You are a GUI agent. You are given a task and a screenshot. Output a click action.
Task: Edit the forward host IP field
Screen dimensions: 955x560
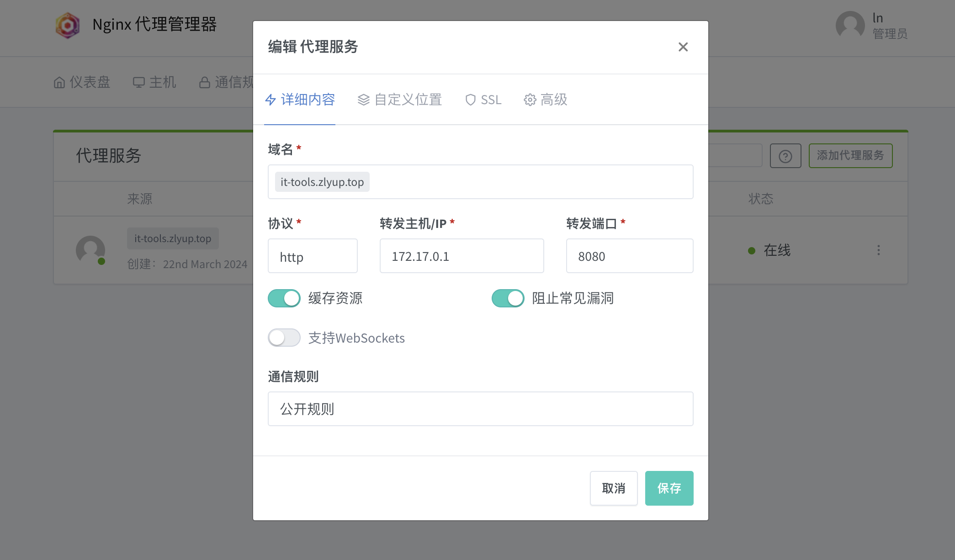[462, 256]
